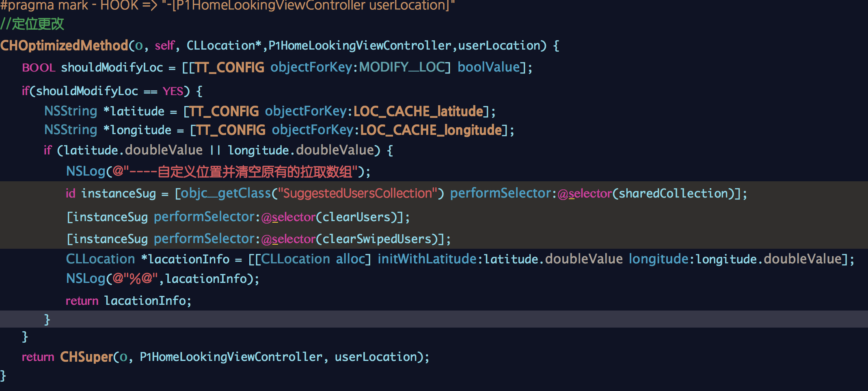This screenshot has height=391, width=868.
Task: Click the CHOptimizedMethod macro name
Action: click(x=64, y=46)
